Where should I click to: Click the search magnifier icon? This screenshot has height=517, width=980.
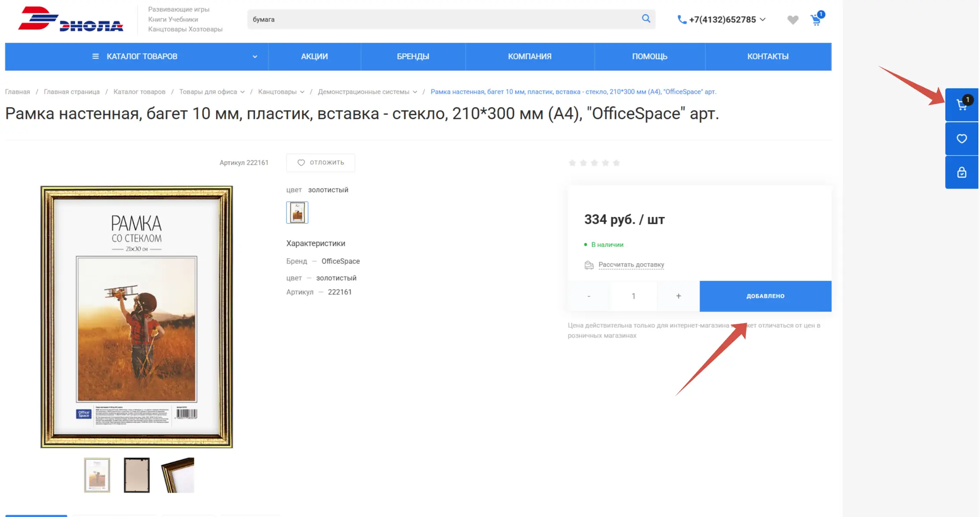coord(646,19)
